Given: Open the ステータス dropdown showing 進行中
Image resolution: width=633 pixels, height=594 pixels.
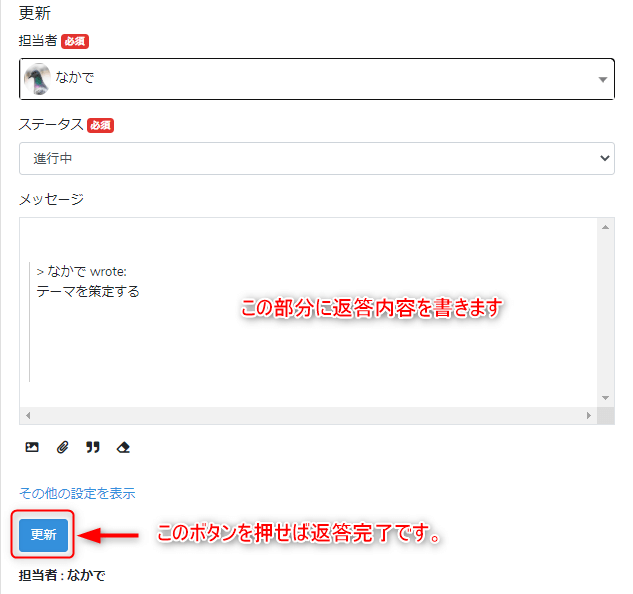Looking at the screenshot, I should click(x=317, y=158).
